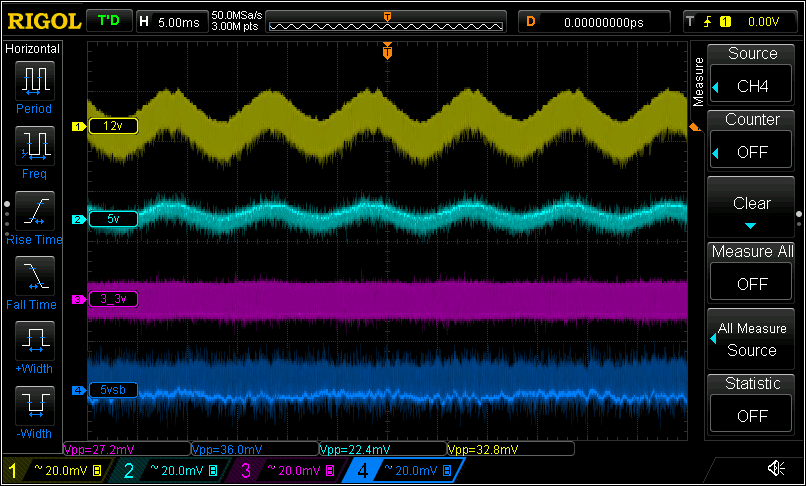
Task: Click the Vpp=27.2mV measurement
Action: [126, 449]
